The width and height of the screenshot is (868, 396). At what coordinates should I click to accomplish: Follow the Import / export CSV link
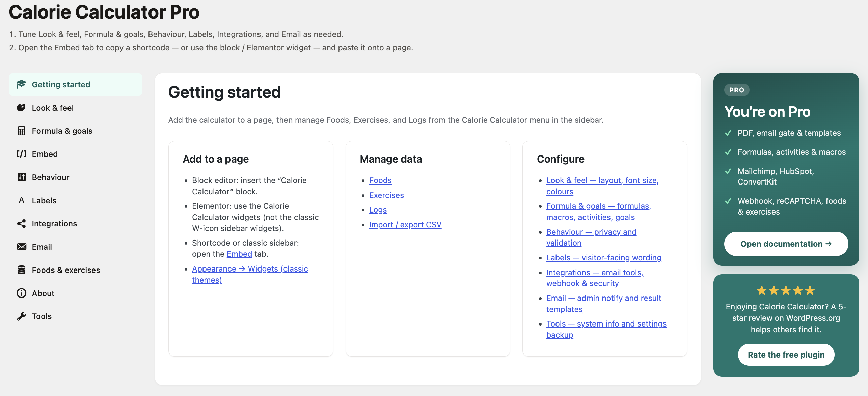click(405, 225)
